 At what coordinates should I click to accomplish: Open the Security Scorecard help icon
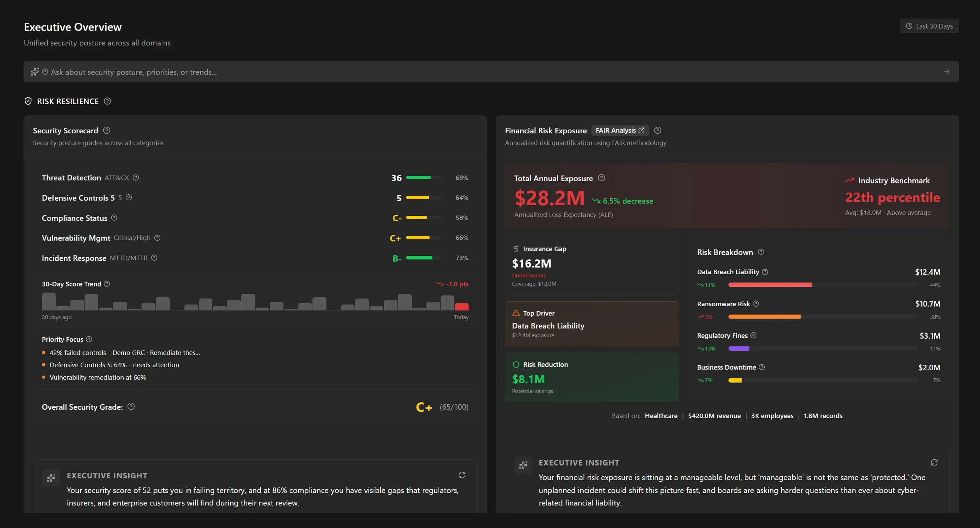click(x=106, y=130)
